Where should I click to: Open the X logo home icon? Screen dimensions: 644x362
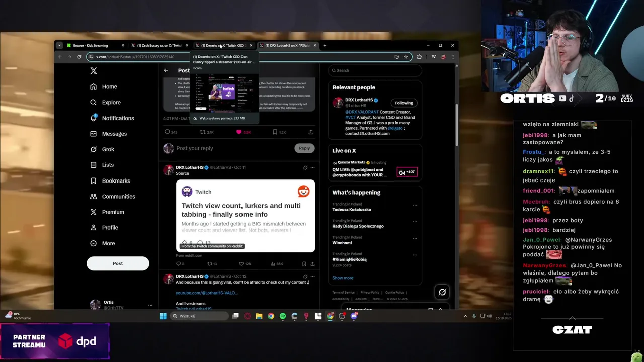pos(94,71)
